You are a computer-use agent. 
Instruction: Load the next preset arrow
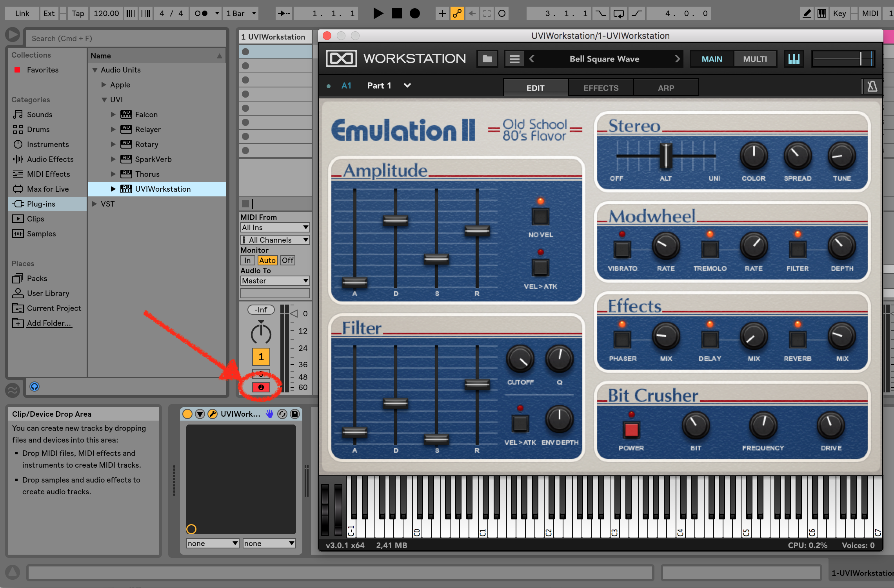[677, 59]
